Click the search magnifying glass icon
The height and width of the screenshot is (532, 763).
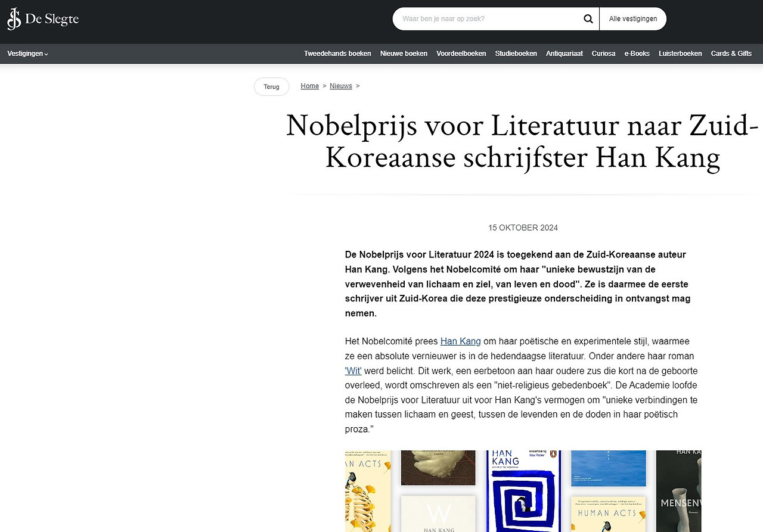click(588, 19)
